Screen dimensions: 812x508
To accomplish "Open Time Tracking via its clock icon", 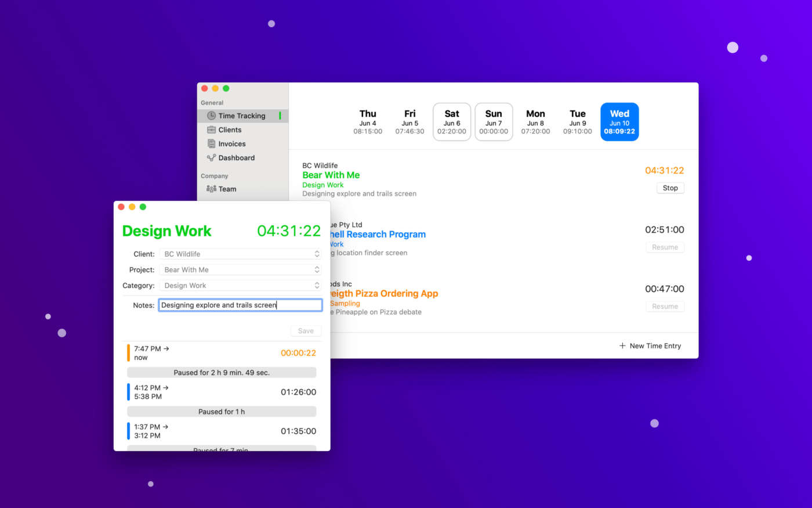I will pos(212,116).
